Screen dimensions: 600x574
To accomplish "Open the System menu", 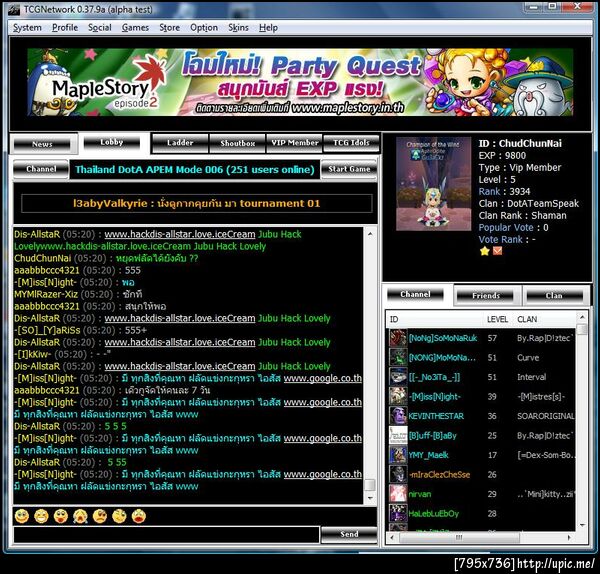I will (x=27, y=28).
